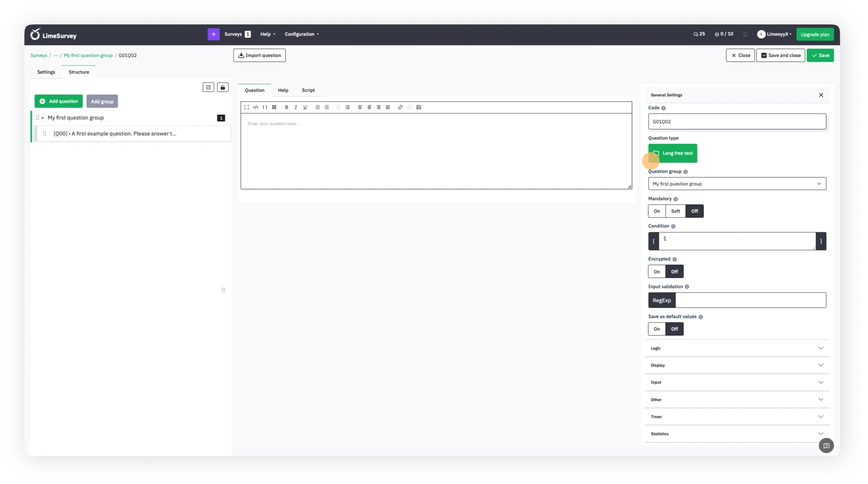Switch to the Structure tab
The width and height of the screenshot is (868, 484).
pos(79,72)
